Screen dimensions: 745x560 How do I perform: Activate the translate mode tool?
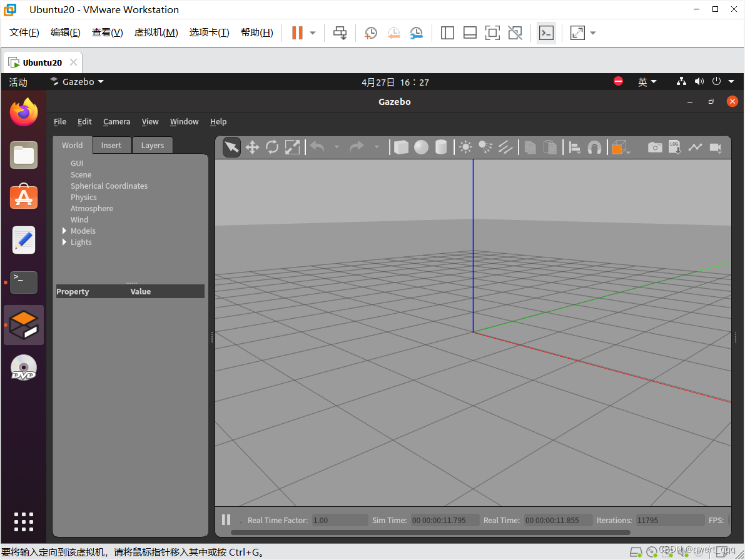252,147
